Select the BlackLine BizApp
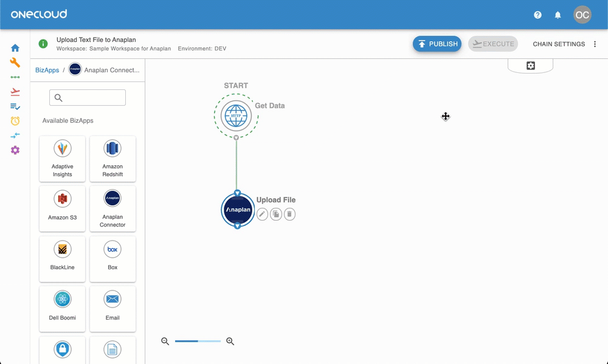The height and width of the screenshot is (364, 608). [63, 259]
